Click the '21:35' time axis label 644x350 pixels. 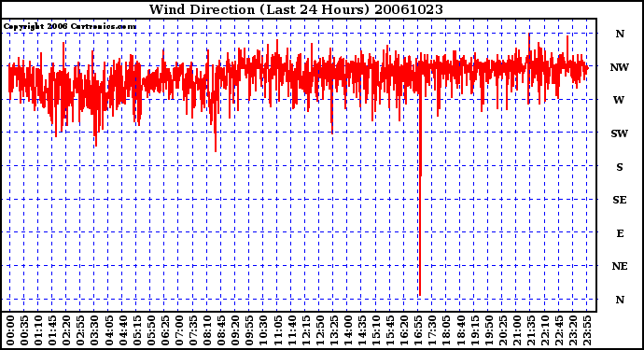coord(531,330)
